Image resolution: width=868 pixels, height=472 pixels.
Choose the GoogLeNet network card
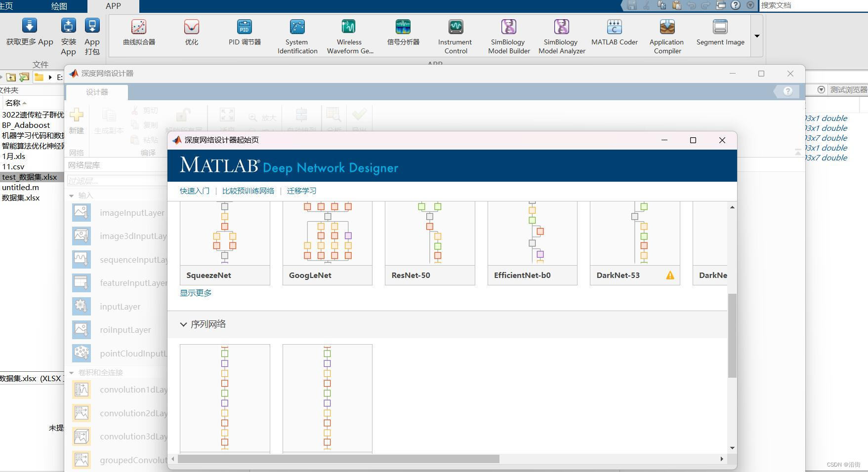click(x=328, y=243)
